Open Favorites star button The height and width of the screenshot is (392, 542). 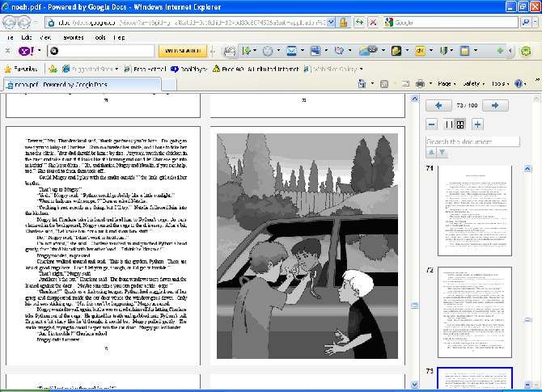(21, 69)
